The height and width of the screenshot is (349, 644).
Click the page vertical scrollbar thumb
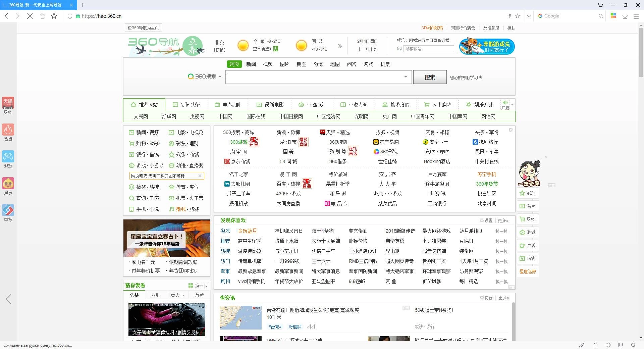tap(641, 52)
